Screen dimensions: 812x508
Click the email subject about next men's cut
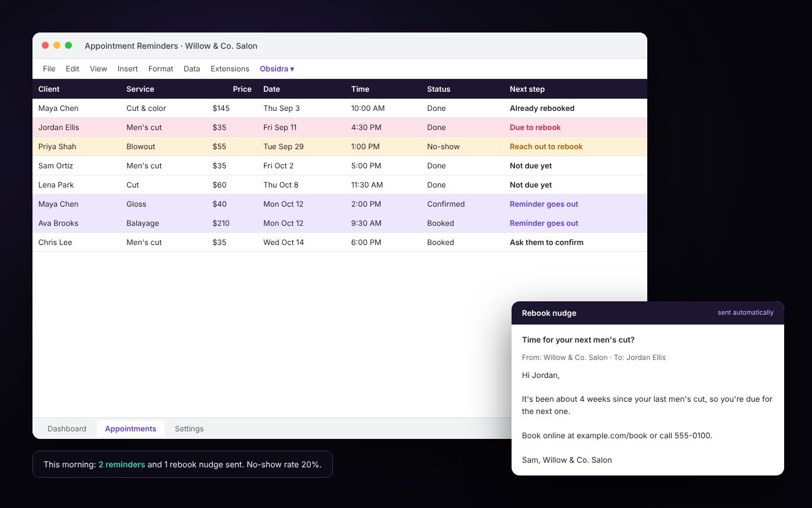[x=578, y=340]
